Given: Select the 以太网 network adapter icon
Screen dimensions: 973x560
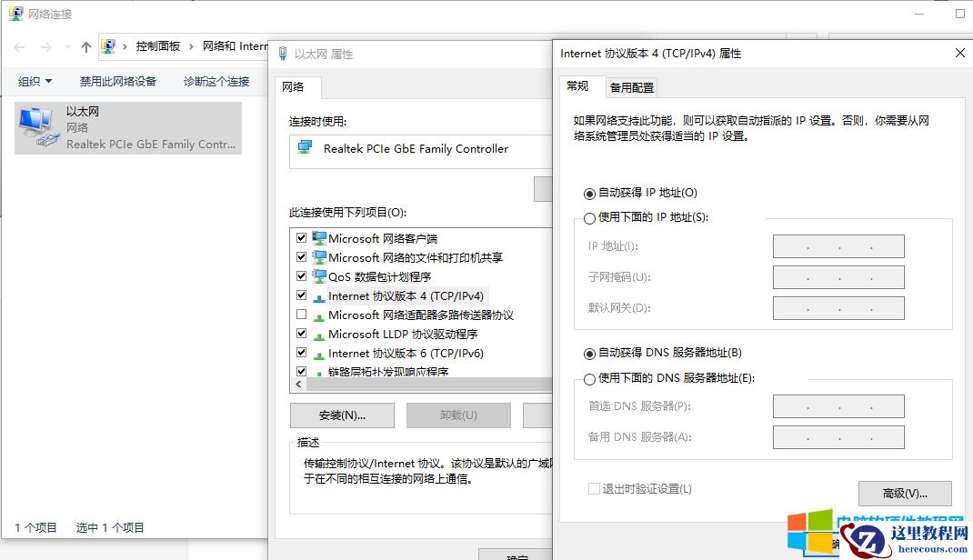Looking at the screenshot, I should [36, 123].
